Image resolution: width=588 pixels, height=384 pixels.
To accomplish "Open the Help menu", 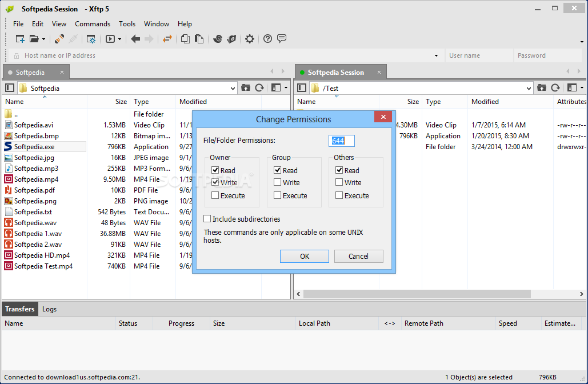I will pyautogui.click(x=185, y=23).
